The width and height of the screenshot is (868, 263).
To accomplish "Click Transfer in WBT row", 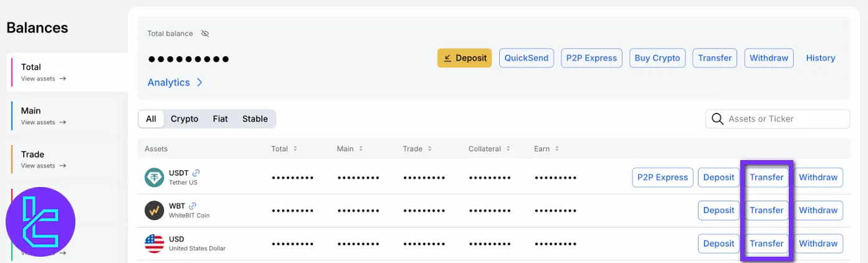I will [766, 211].
